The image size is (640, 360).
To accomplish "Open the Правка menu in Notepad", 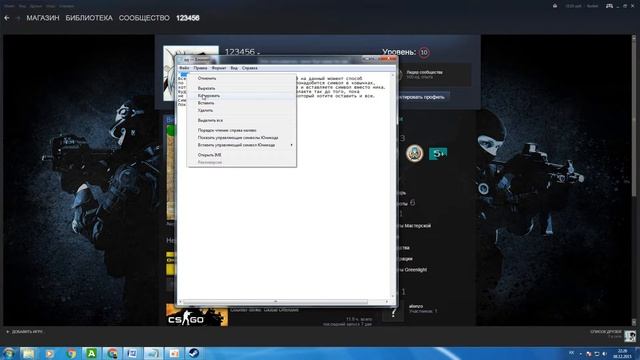I will point(200,68).
